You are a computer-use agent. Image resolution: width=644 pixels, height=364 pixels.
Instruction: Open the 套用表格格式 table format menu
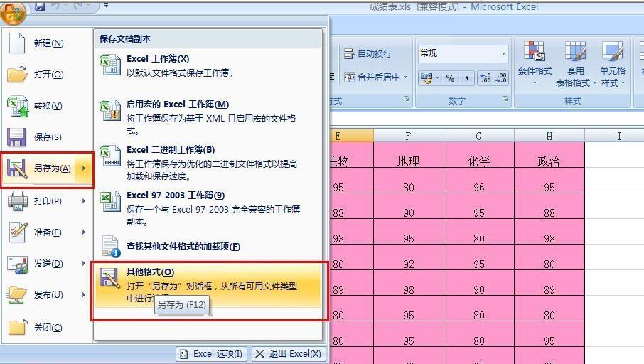575,64
